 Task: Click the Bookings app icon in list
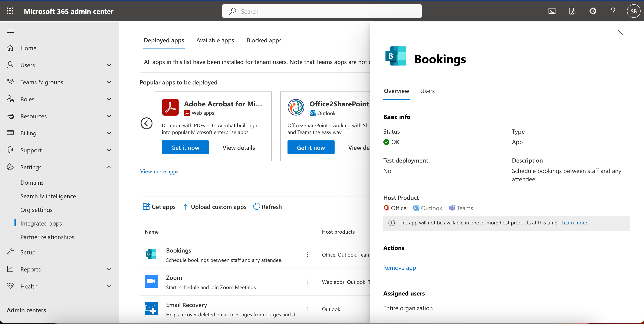151,254
